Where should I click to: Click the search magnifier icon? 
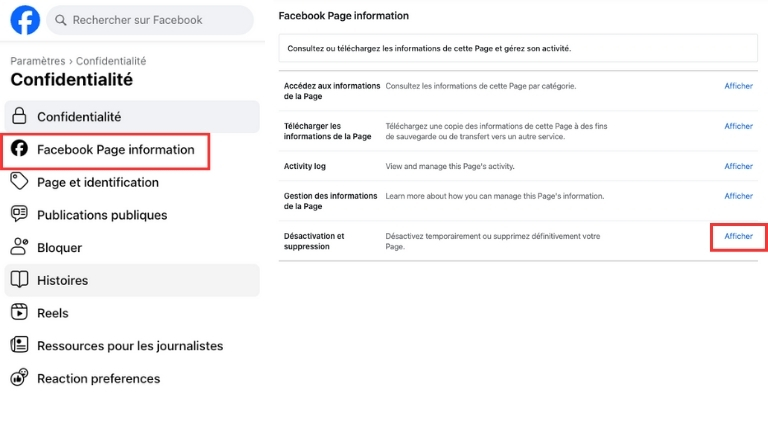click(61, 20)
